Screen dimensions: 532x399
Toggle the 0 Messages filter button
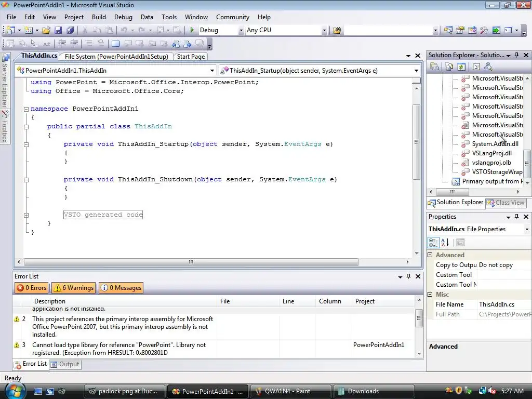coord(121,288)
